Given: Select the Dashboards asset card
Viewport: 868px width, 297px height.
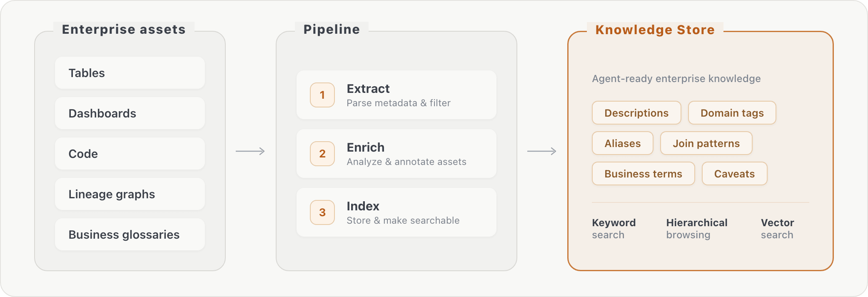Looking at the screenshot, I should click(130, 113).
